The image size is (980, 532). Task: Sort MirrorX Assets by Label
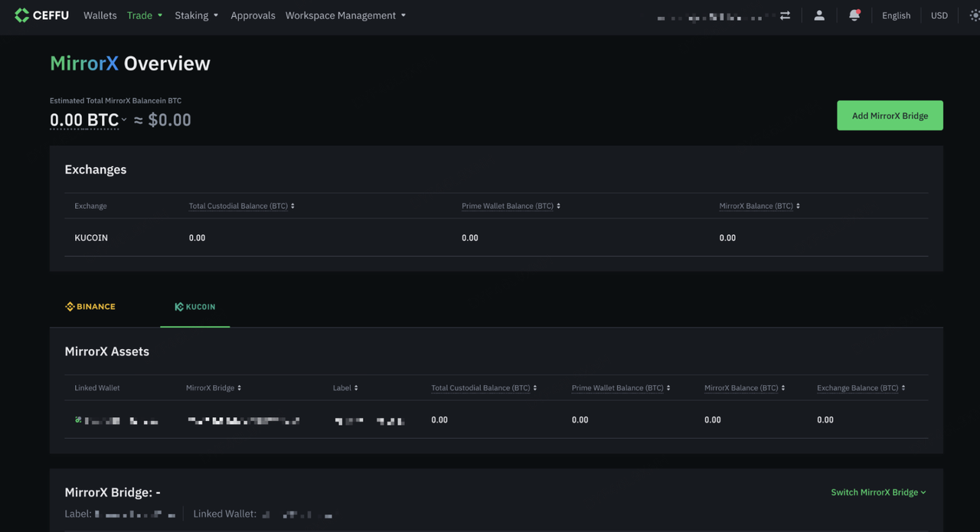pyautogui.click(x=356, y=388)
